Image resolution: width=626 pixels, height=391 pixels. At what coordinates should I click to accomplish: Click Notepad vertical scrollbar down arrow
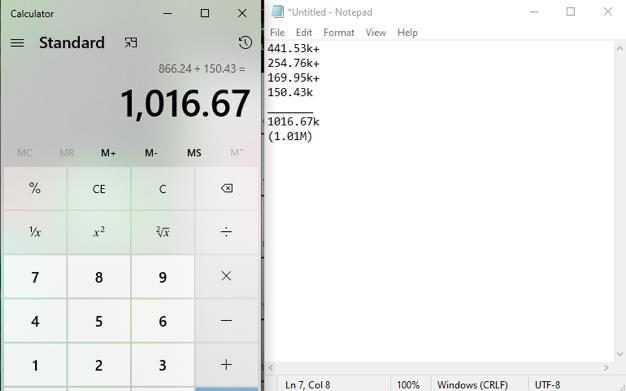pyautogui.click(x=620, y=354)
